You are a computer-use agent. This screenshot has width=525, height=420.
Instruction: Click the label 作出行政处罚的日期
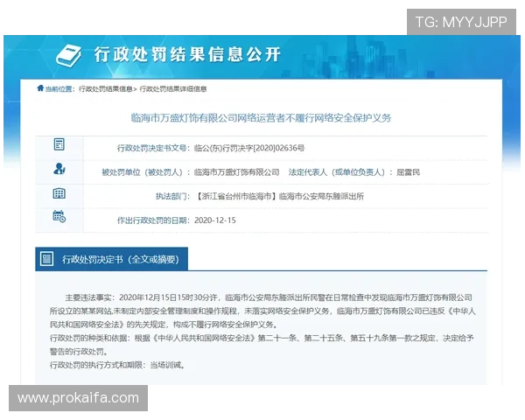[151, 220]
